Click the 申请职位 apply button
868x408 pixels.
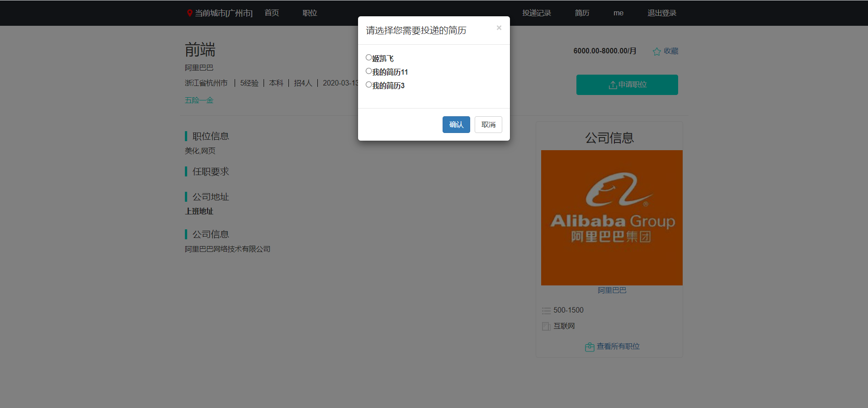point(627,85)
